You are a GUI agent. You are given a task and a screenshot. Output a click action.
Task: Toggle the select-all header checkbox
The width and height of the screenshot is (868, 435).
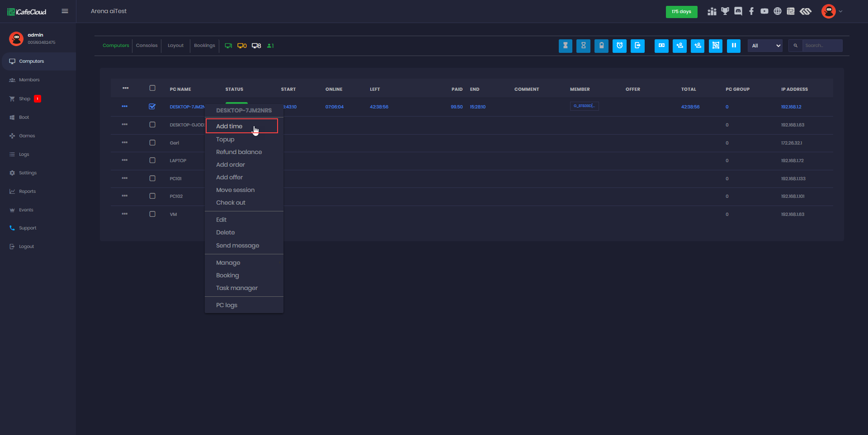pyautogui.click(x=152, y=88)
